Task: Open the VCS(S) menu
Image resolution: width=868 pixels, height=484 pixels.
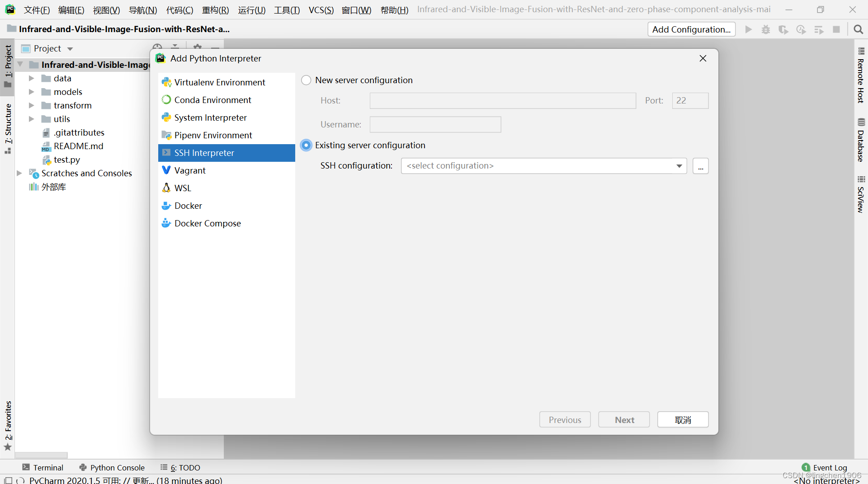Action: [x=321, y=10]
